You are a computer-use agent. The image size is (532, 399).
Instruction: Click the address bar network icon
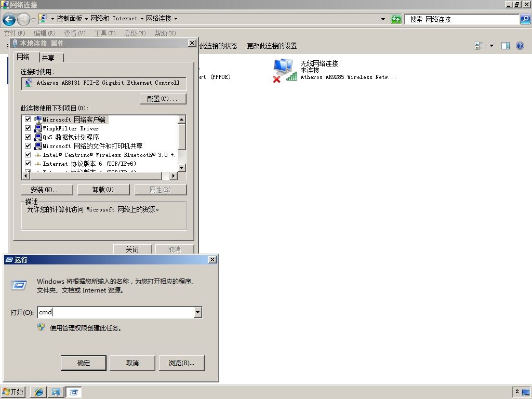tap(43, 19)
